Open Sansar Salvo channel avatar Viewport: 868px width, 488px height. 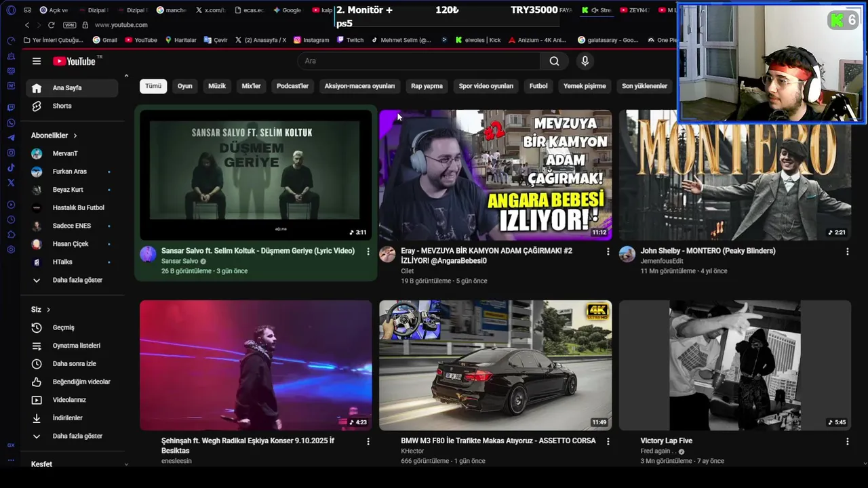pos(148,254)
